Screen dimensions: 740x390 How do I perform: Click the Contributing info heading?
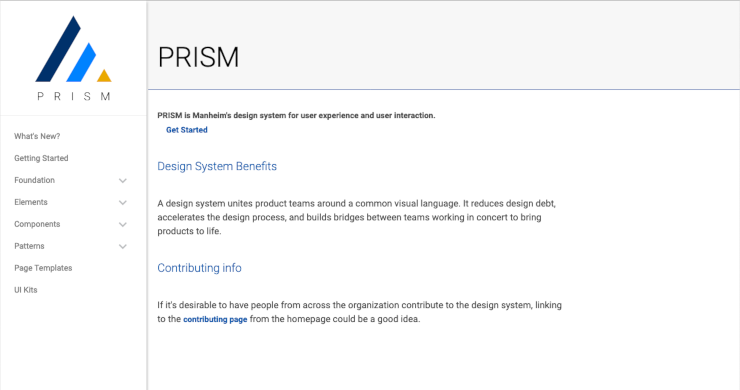click(199, 268)
